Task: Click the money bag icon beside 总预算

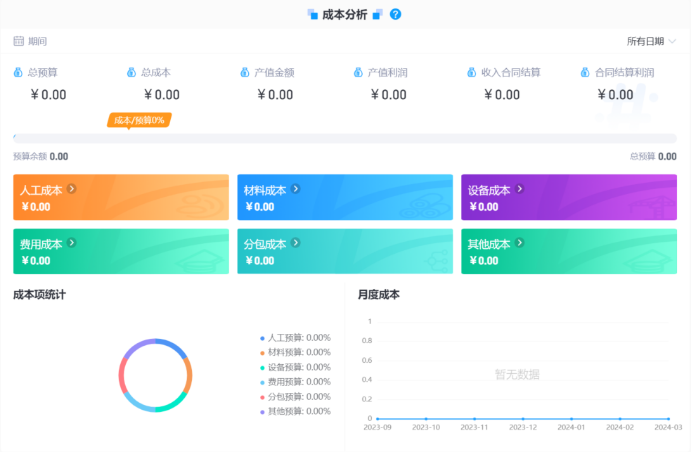Action: tap(18, 72)
